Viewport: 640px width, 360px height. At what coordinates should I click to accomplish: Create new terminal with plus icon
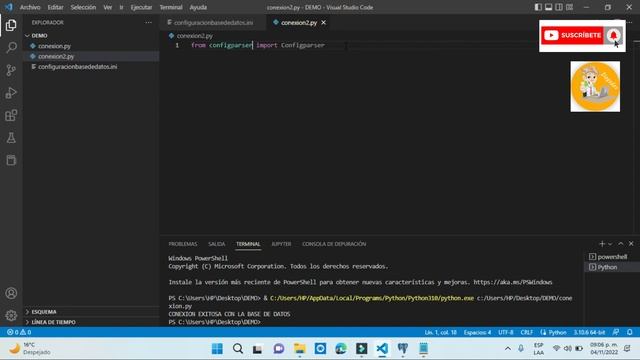pos(602,244)
